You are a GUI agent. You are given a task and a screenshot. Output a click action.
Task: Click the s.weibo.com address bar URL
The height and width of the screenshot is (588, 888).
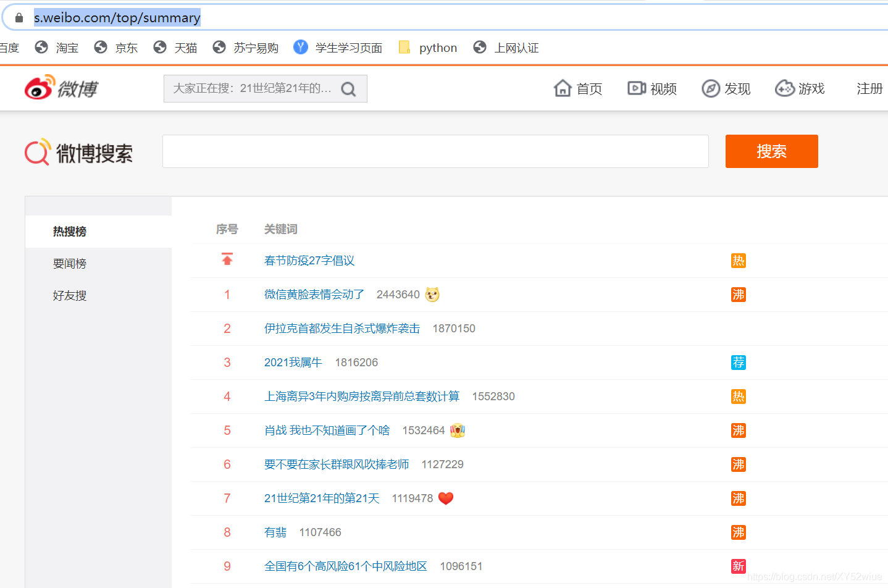pos(117,17)
